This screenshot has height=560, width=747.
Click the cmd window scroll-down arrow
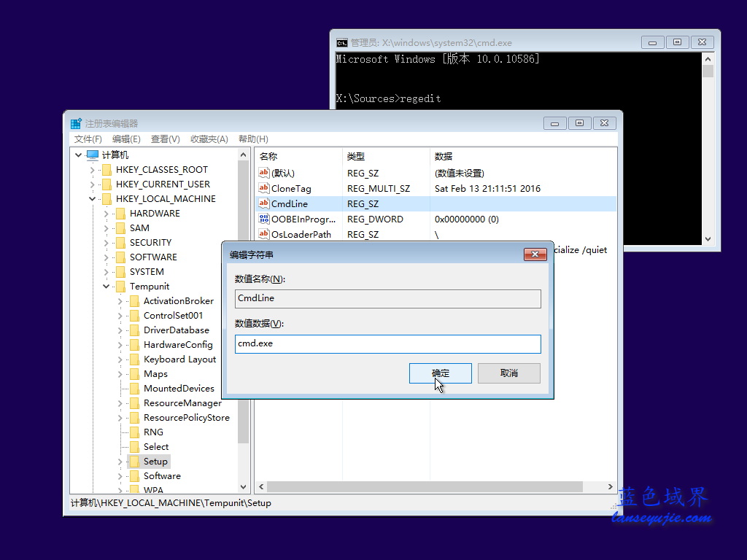pos(708,239)
